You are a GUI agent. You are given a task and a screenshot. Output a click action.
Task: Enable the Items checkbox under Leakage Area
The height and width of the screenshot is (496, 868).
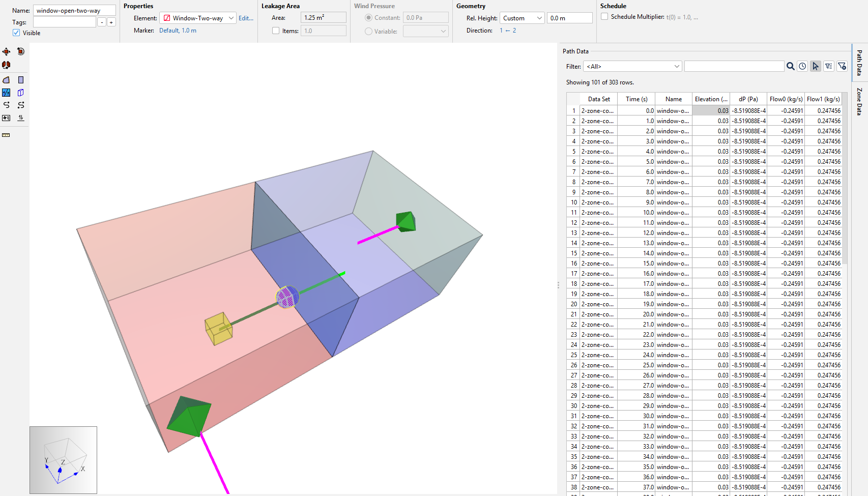275,31
